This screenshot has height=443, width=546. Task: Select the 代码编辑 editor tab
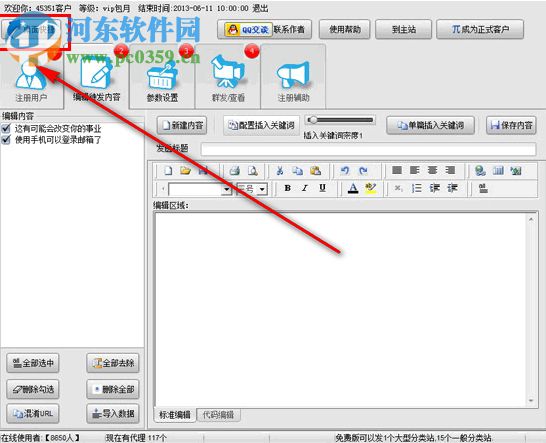(x=218, y=415)
